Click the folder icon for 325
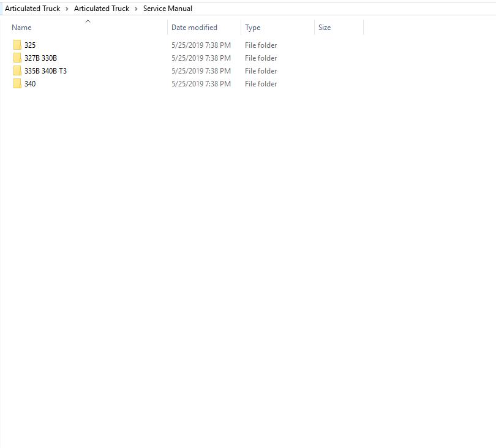This screenshot has height=448, width=496. coord(17,45)
